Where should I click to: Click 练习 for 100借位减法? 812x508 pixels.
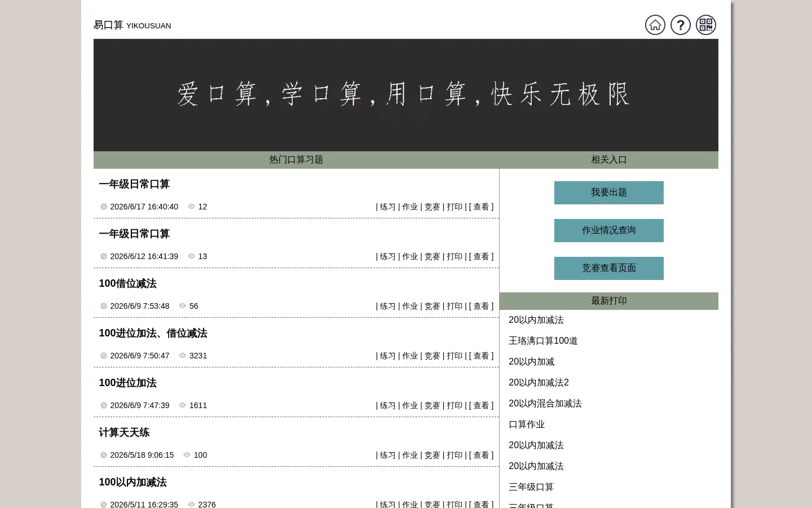(x=388, y=306)
